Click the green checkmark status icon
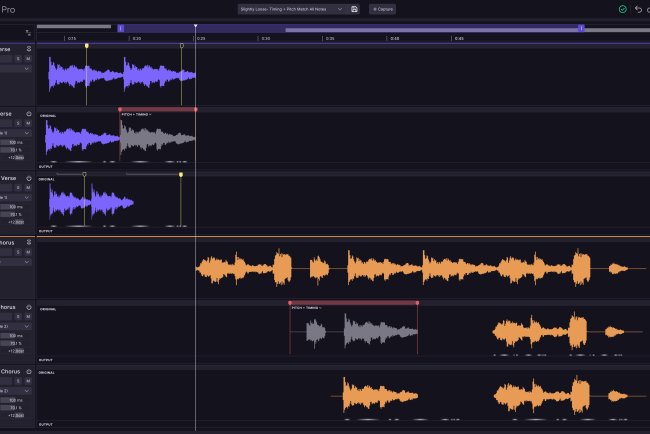Screen dimensions: 650x434 point(622,9)
